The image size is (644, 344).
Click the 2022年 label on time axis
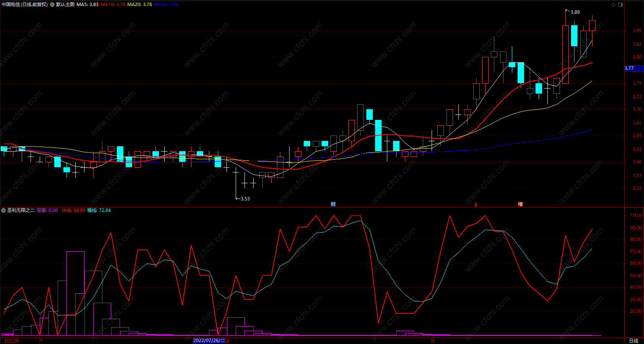[12, 341]
